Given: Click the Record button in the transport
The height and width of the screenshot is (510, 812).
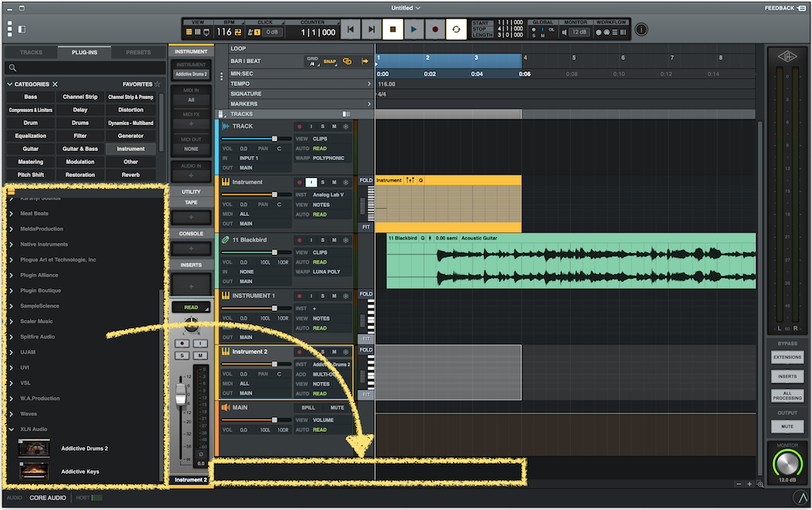Looking at the screenshot, I should [434, 30].
